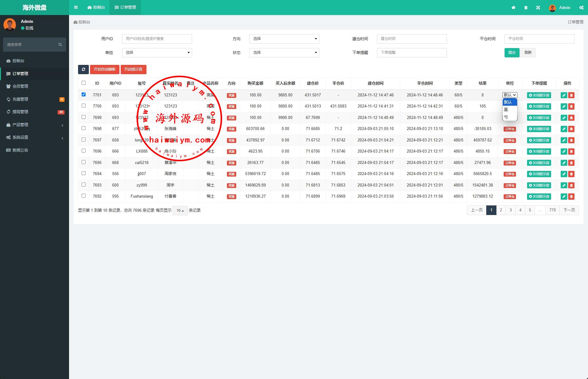Image resolution: width=588 pixels, height=379 pixels.
Task: Delete order 7692 with the red trash icon
Action: pyautogui.click(x=571, y=196)
